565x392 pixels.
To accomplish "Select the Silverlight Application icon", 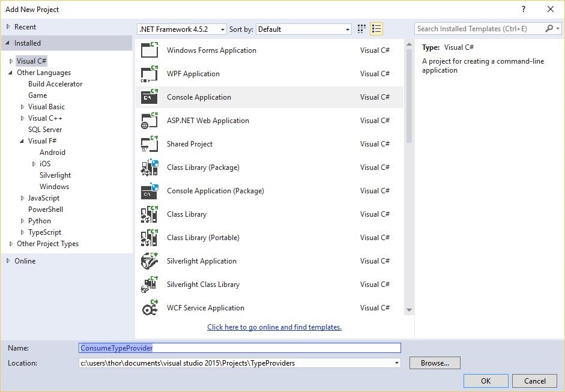I will (x=149, y=261).
